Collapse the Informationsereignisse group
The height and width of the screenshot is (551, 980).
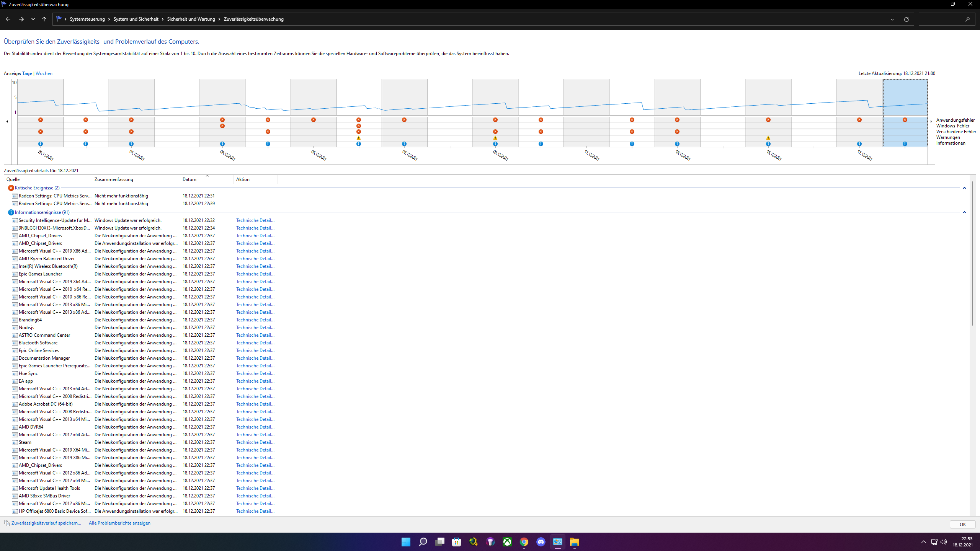(964, 212)
